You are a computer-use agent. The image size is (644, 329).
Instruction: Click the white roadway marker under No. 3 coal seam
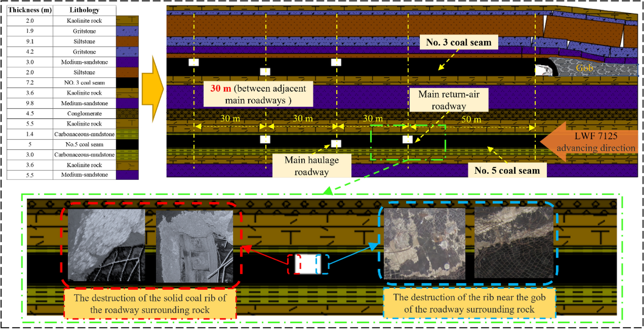(x=336, y=63)
